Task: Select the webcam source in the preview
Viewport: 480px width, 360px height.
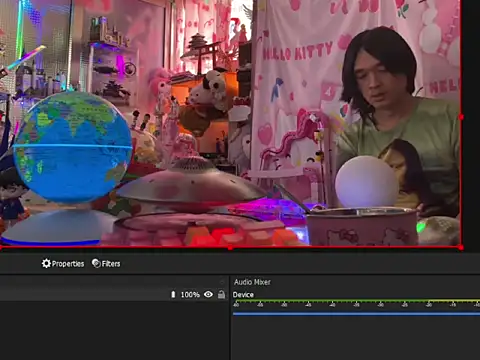Action: click(230, 123)
